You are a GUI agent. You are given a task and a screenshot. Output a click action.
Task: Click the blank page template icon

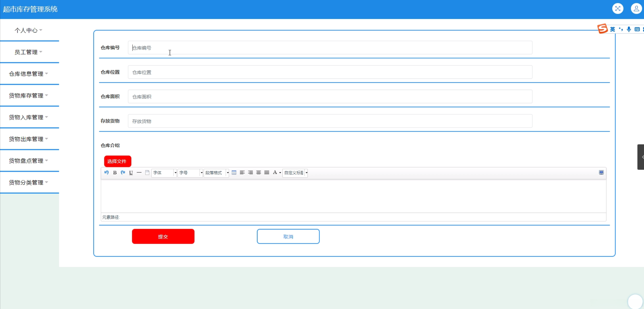(x=147, y=173)
